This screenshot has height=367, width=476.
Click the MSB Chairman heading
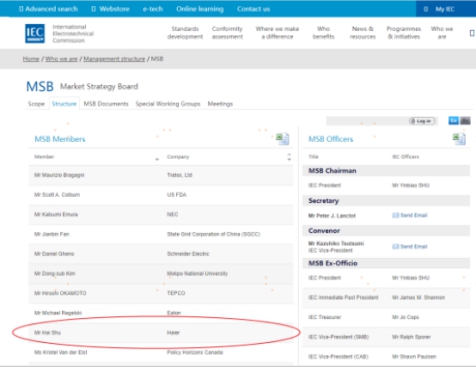pyautogui.click(x=332, y=171)
